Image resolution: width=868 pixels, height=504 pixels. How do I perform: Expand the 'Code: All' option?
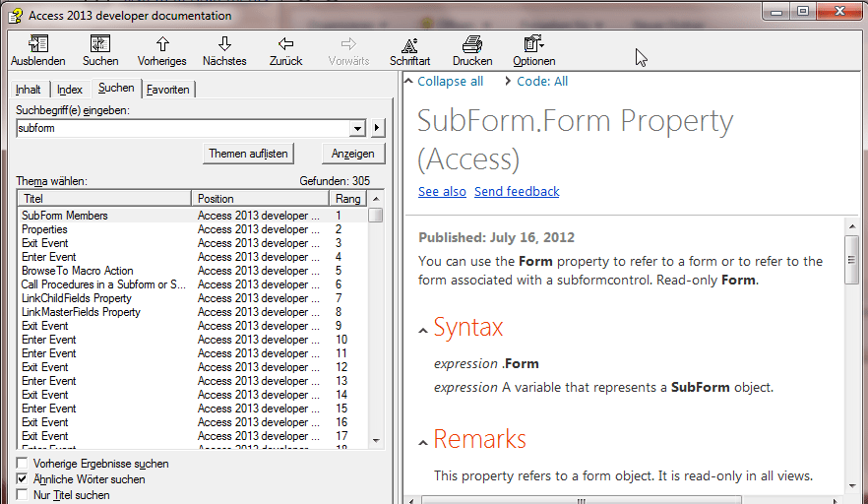542,82
